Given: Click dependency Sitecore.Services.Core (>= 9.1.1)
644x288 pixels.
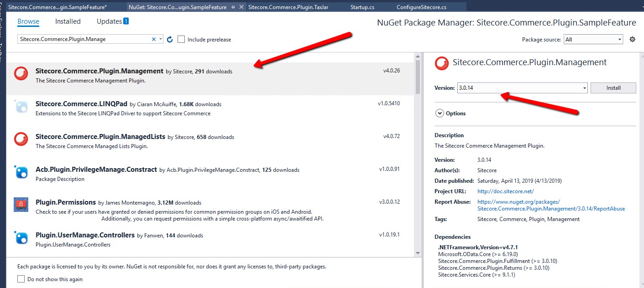Looking at the screenshot, I should (x=477, y=275).
